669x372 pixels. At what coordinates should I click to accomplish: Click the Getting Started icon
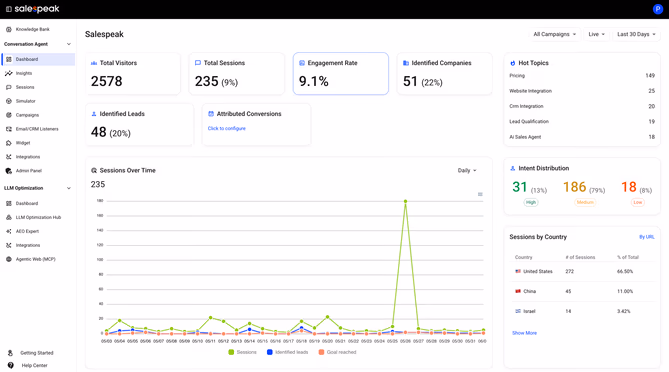[10, 353]
